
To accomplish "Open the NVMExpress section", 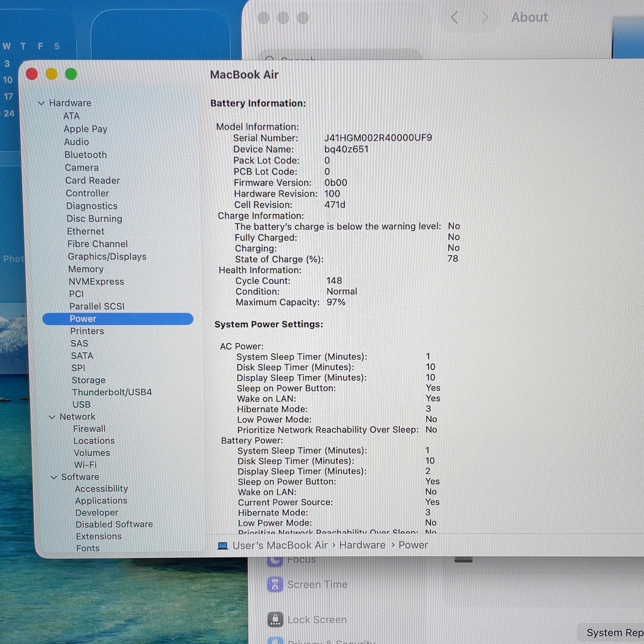I will click(x=96, y=282).
